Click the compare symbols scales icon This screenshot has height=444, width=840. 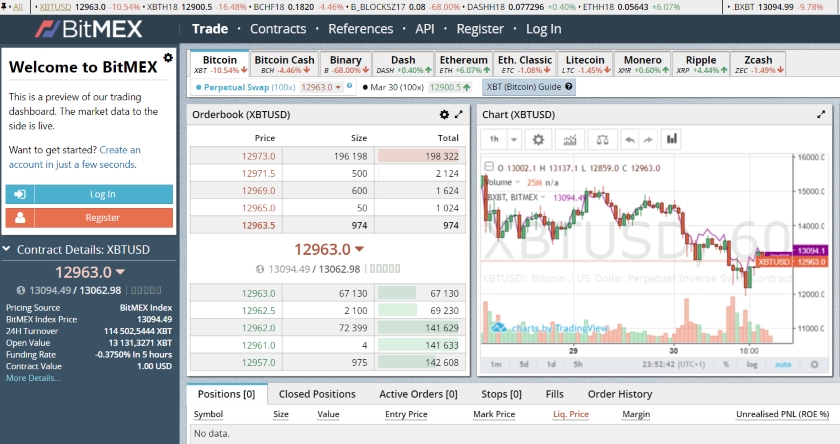(x=602, y=140)
